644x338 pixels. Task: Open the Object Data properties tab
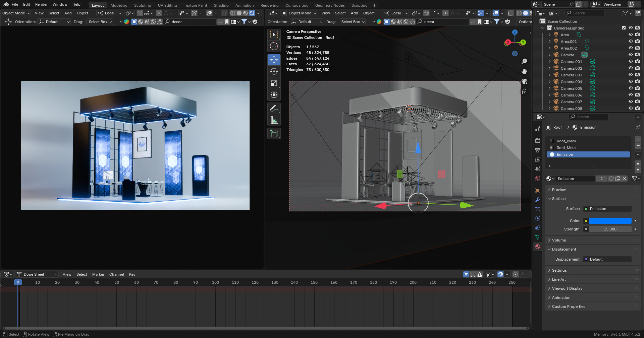click(538, 237)
